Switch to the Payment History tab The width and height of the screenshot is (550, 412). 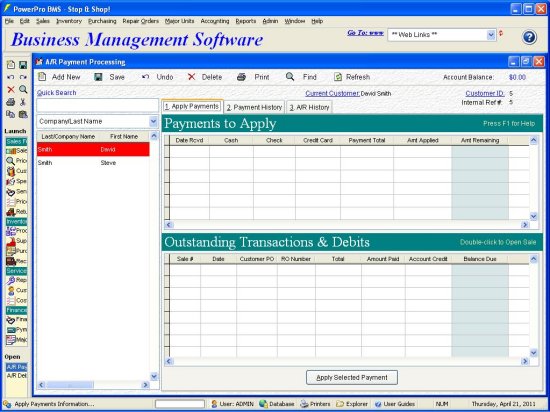click(x=254, y=107)
